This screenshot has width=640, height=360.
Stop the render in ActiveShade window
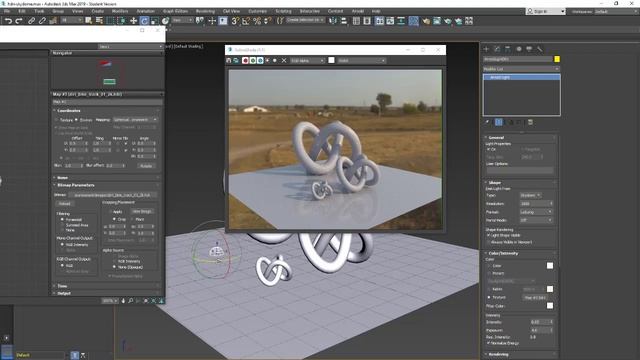pos(284,60)
